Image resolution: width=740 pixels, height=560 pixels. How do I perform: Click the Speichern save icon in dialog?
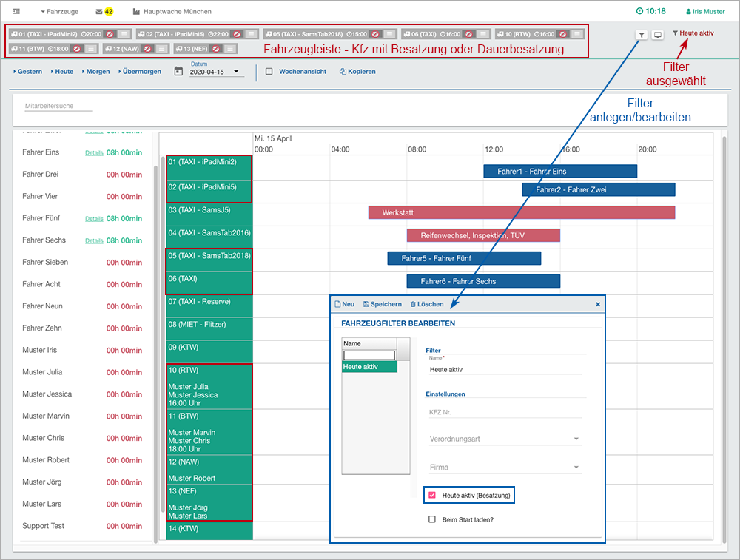(x=366, y=304)
